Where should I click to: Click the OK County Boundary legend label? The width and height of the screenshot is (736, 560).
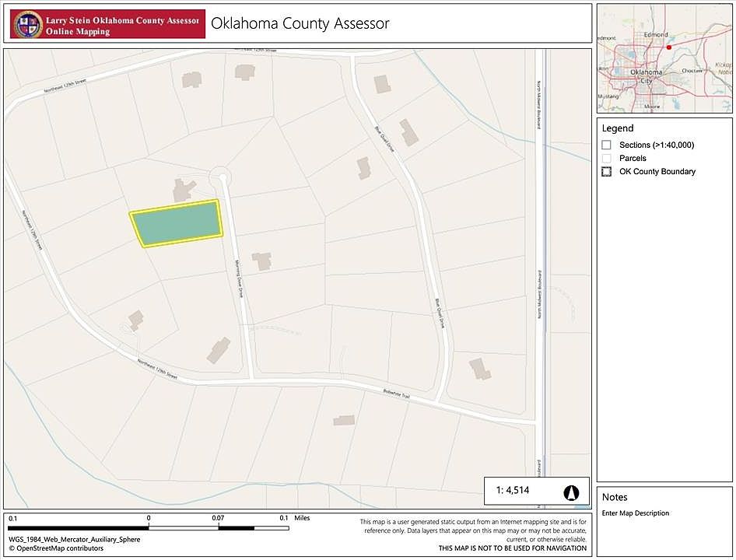(657, 171)
